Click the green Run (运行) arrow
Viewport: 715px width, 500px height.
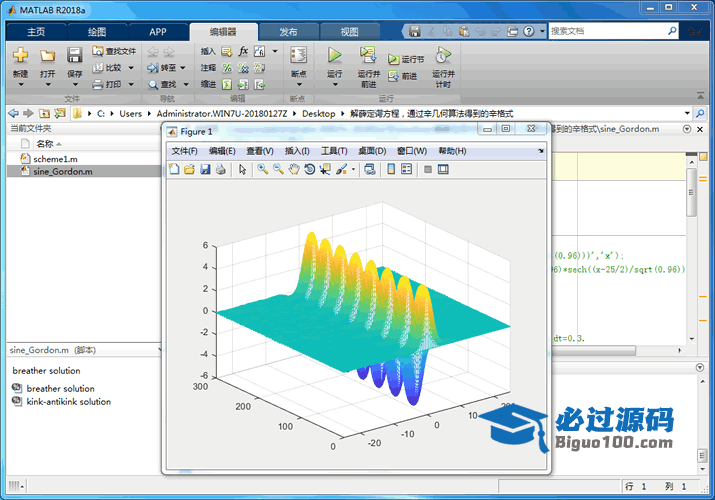(335, 55)
